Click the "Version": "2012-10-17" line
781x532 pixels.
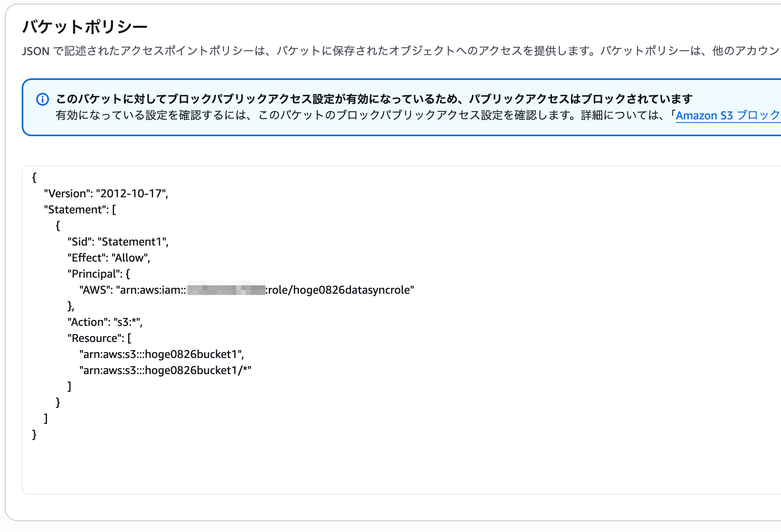[106, 194]
